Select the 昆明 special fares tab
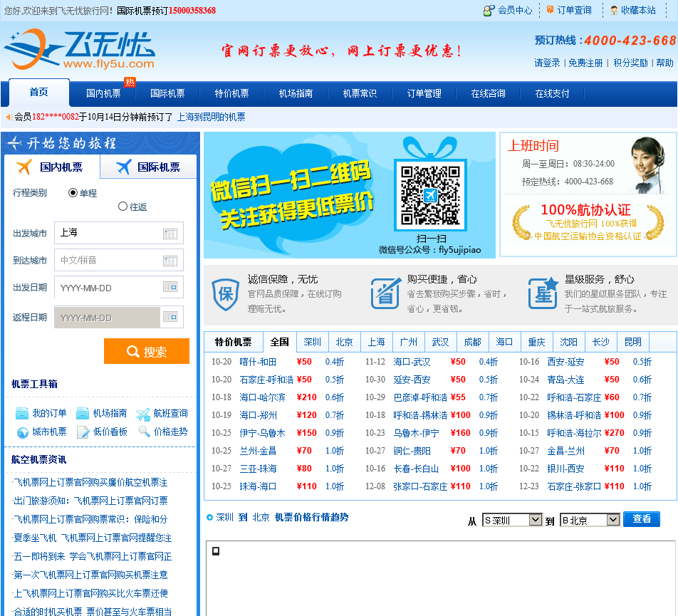The height and width of the screenshot is (616, 678). click(x=632, y=342)
